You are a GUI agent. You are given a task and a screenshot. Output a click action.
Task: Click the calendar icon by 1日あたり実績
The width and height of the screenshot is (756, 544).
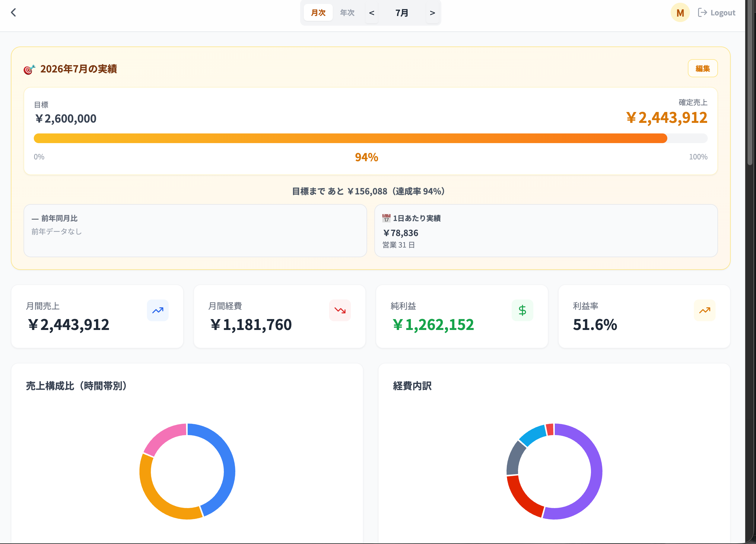pos(386,218)
